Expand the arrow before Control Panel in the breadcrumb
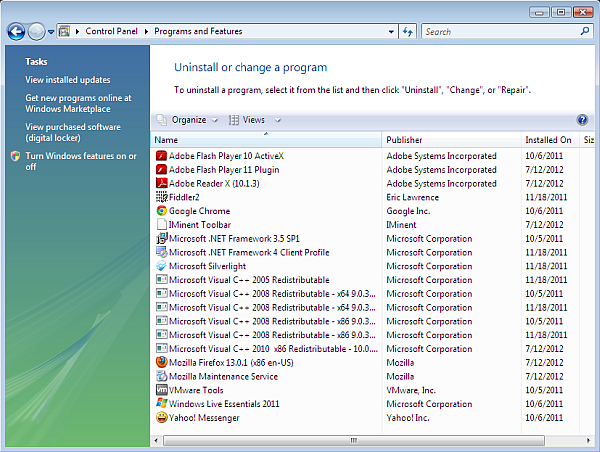The image size is (600, 452). point(77,31)
